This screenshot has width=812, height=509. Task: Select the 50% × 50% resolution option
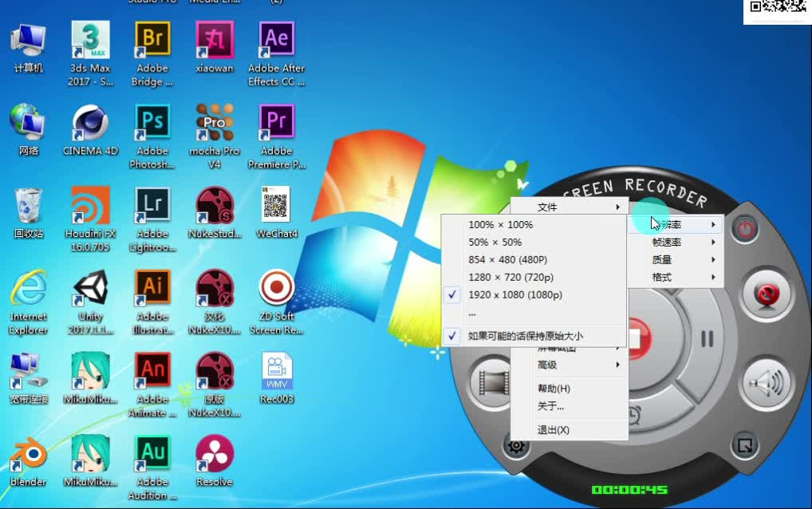[x=494, y=242]
